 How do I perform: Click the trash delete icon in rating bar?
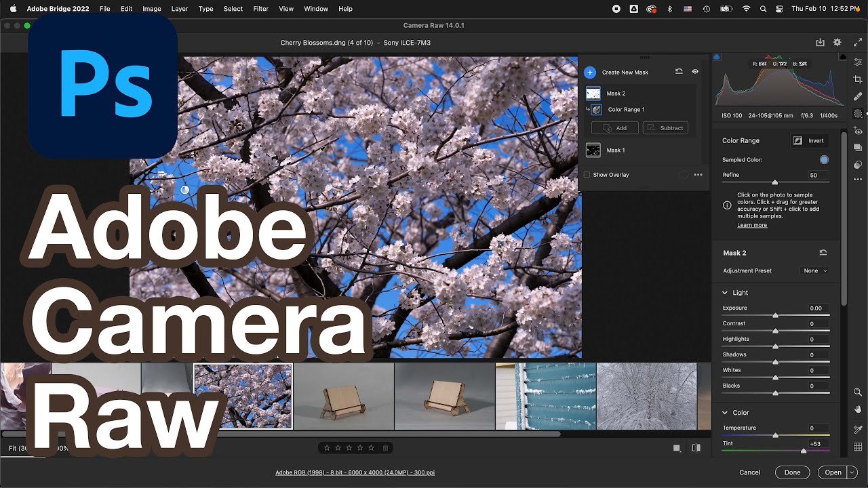tap(385, 448)
